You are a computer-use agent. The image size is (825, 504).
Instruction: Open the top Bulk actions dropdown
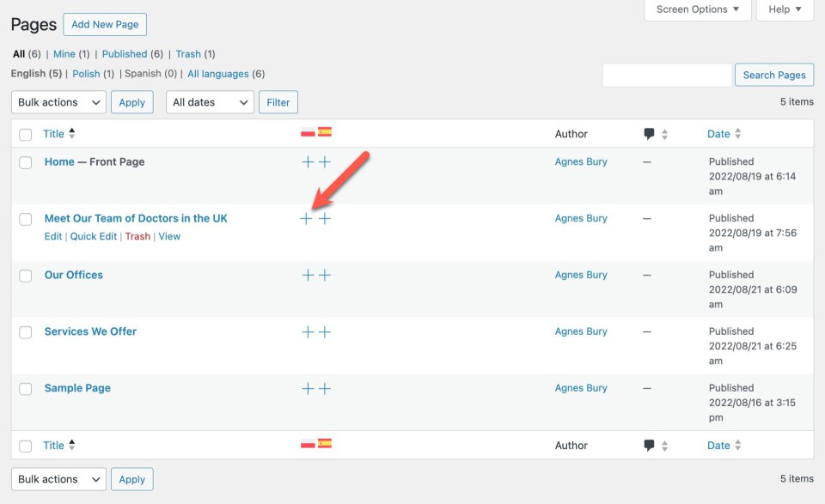point(58,102)
